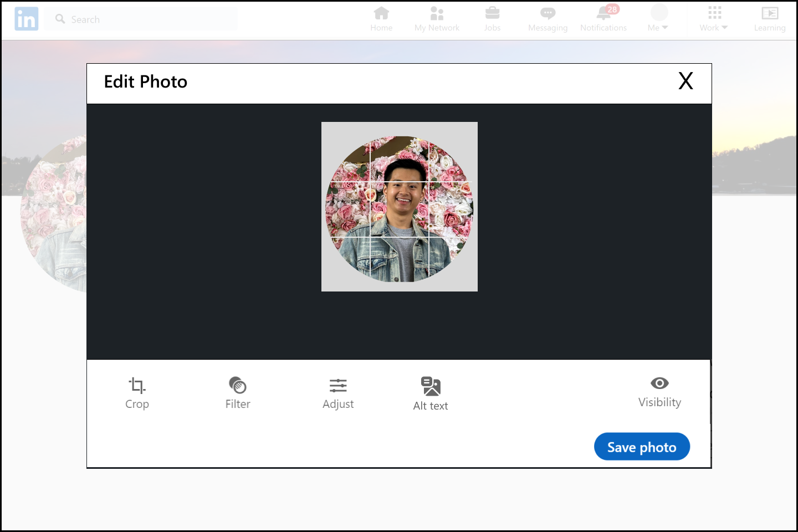Go to Home in the navigation bar
This screenshot has height=532, width=798.
tap(381, 19)
